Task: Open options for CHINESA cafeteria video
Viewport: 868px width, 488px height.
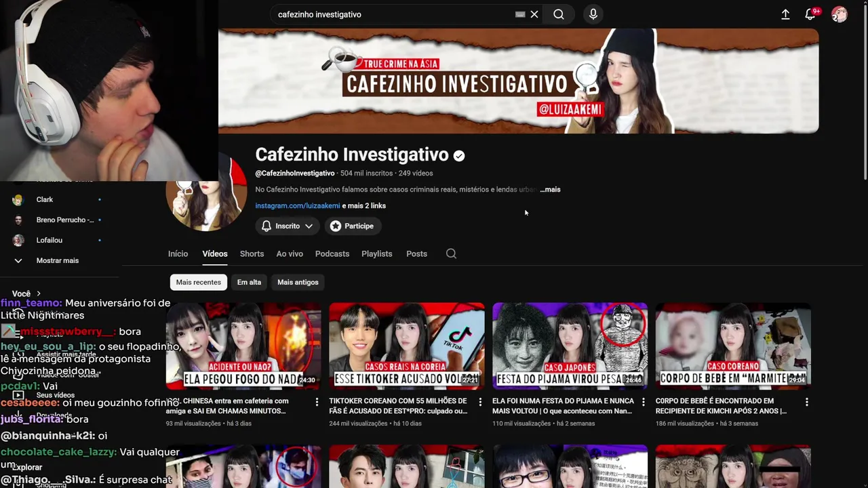Action: (x=317, y=402)
